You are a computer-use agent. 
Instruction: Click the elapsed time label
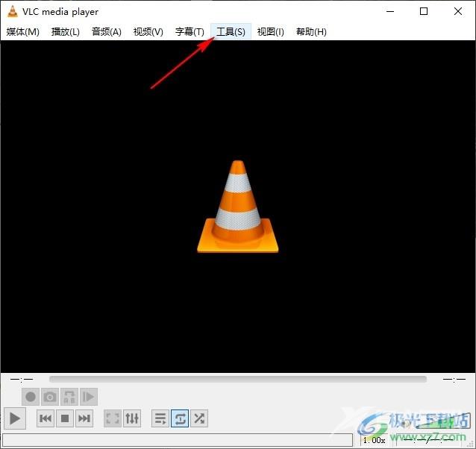click(x=22, y=379)
